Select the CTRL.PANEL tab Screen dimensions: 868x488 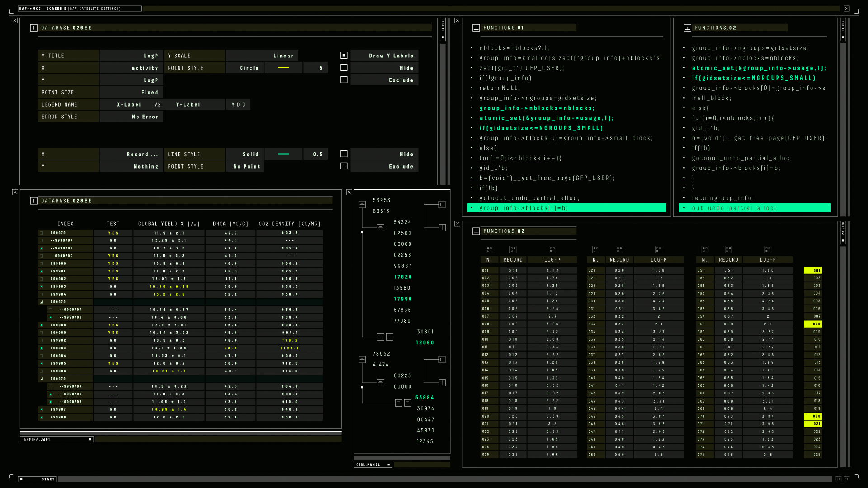tap(373, 465)
